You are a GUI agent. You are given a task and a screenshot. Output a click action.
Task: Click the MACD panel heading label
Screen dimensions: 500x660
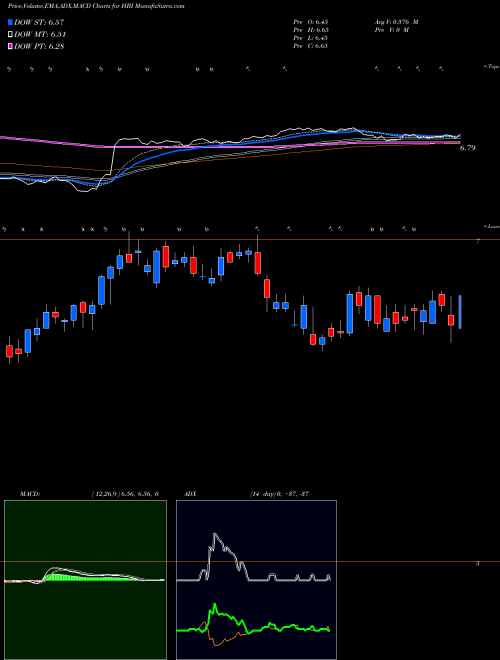tap(29, 494)
